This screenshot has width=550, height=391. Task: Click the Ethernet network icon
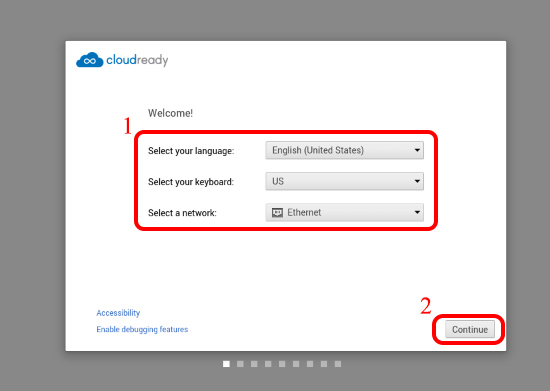pyautogui.click(x=277, y=213)
